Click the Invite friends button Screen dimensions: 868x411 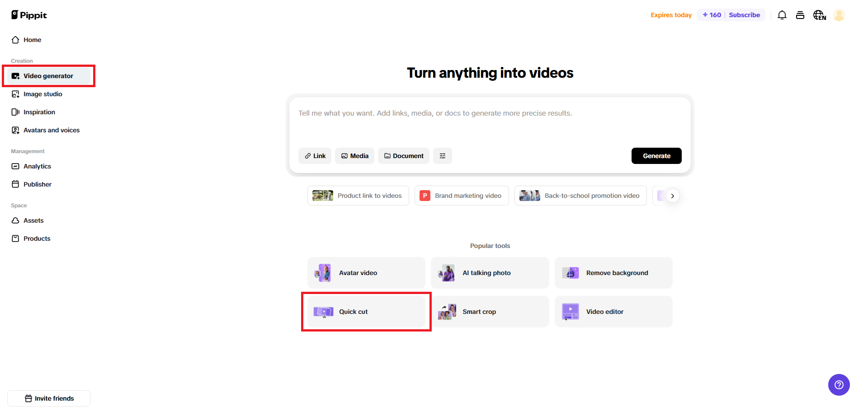[x=49, y=398]
